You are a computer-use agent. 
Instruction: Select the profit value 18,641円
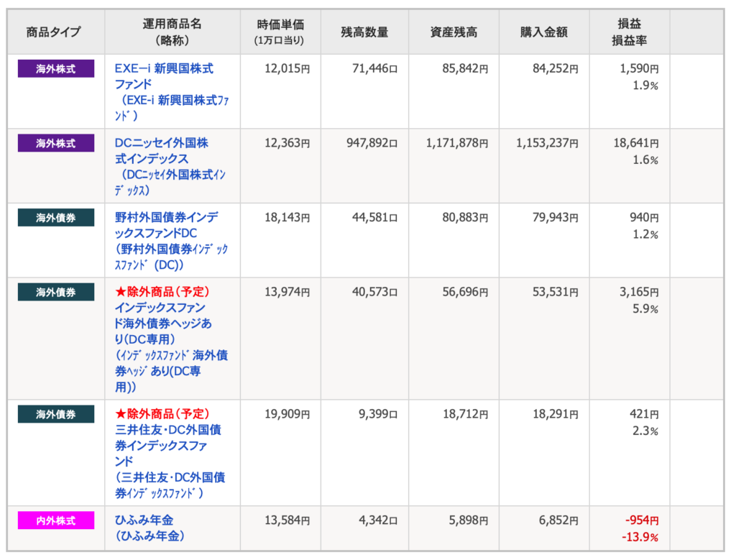636,143
